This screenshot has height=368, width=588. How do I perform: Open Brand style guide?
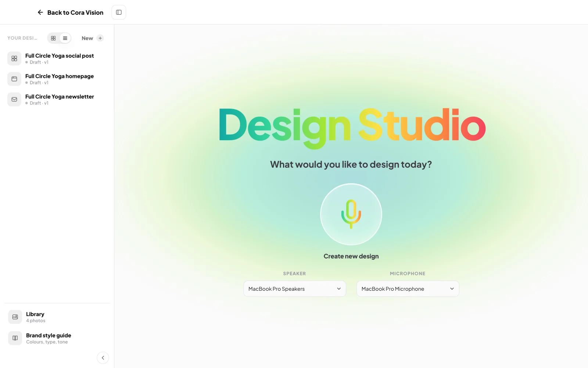(x=57, y=338)
